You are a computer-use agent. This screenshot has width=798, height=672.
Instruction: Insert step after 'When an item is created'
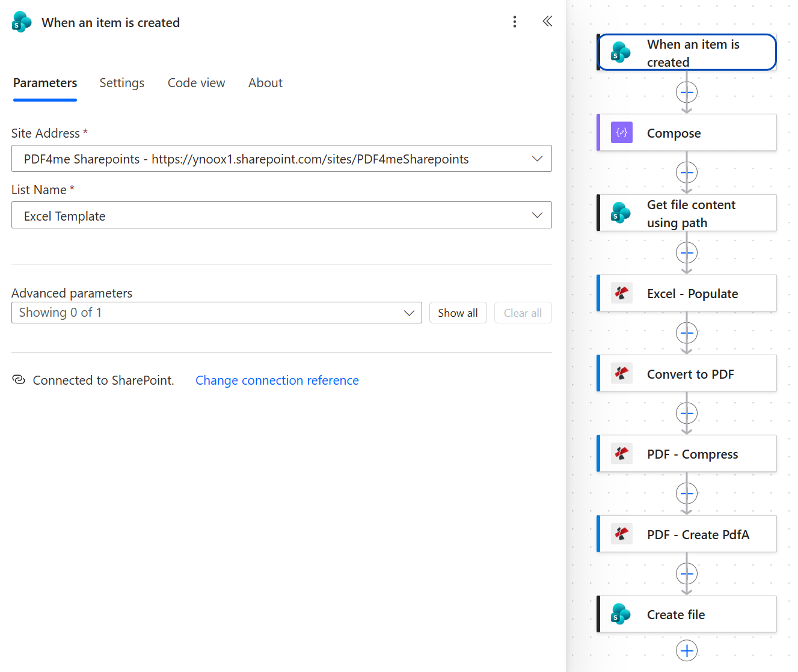687,93
